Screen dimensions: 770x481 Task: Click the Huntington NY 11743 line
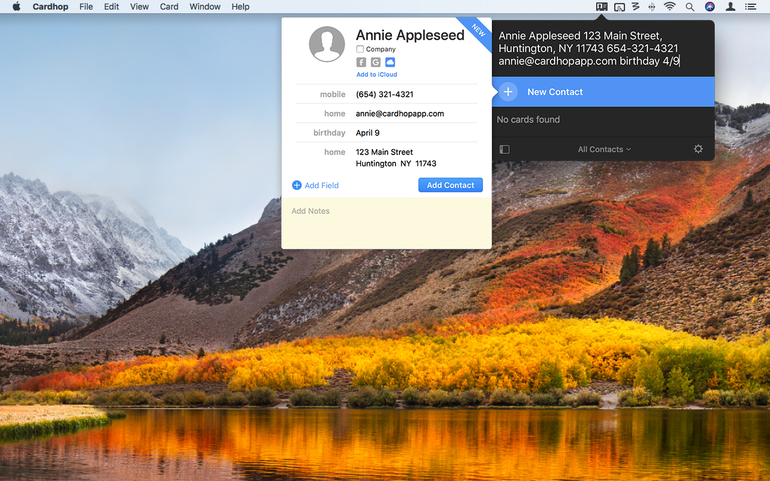click(396, 164)
